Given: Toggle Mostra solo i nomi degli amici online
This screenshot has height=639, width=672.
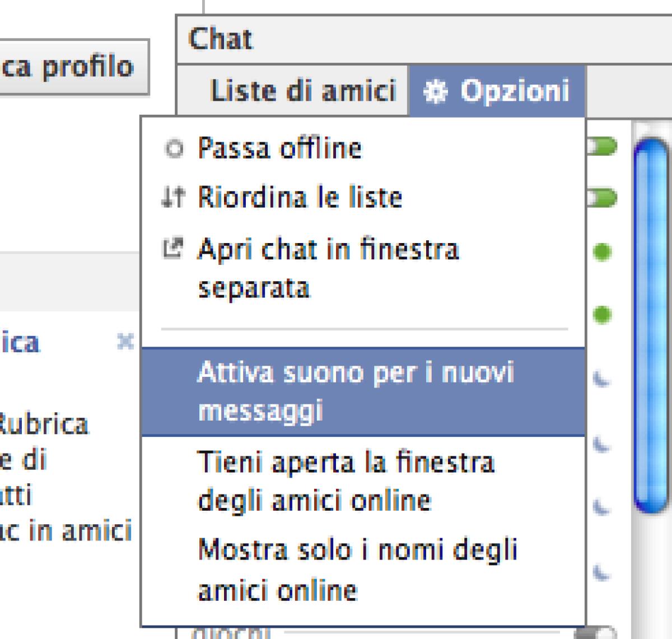Looking at the screenshot, I should (x=363, y=570).
